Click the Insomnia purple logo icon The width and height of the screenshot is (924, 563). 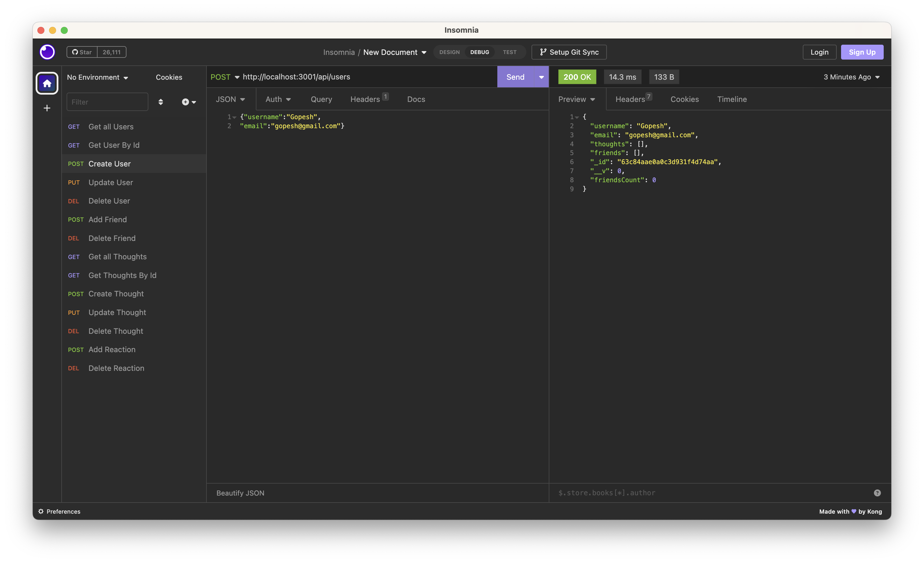click(47, 52)
